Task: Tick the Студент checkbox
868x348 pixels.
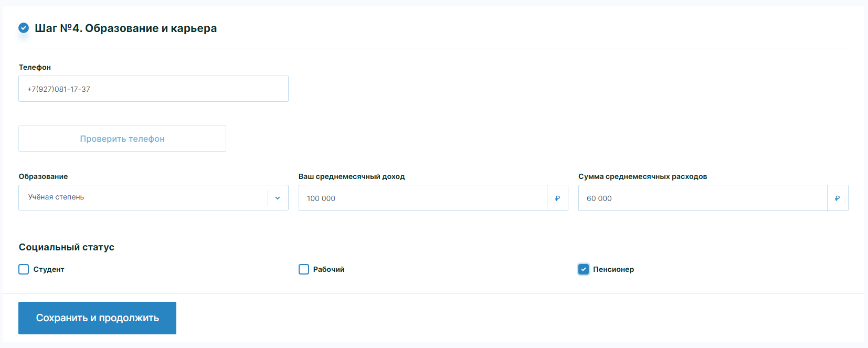Action: click(24, 269)
